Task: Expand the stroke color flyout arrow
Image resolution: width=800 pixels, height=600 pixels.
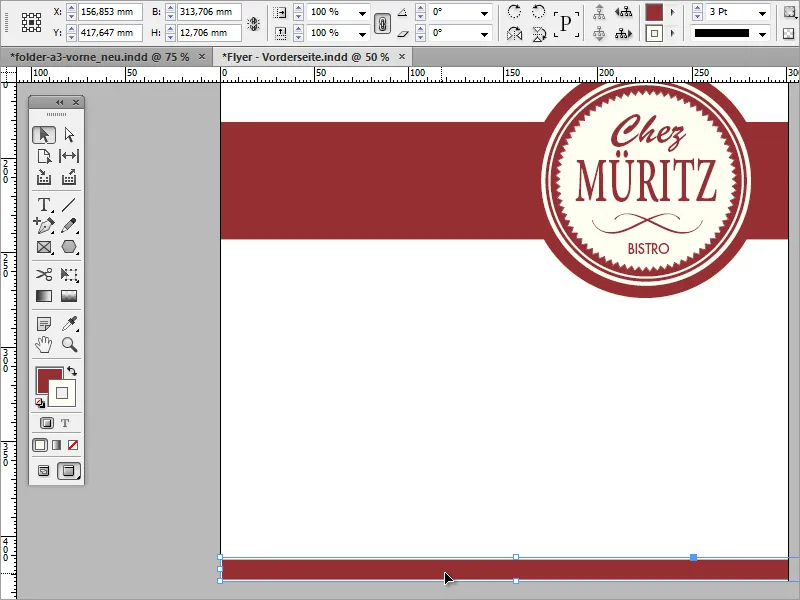Action: coord(672,34)
